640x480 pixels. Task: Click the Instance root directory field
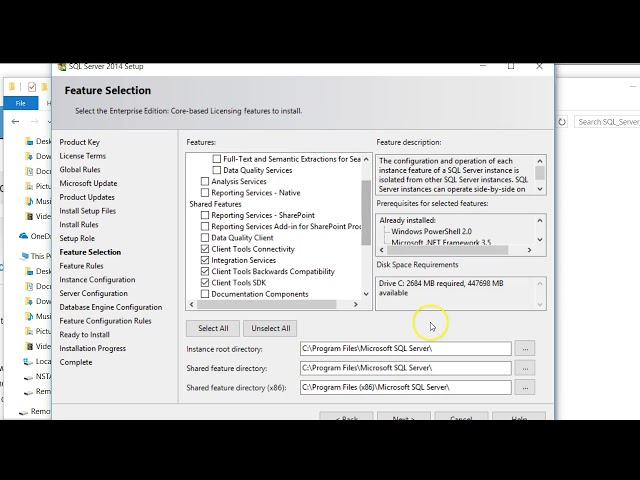pyautogui.click(x=406, y=349)
